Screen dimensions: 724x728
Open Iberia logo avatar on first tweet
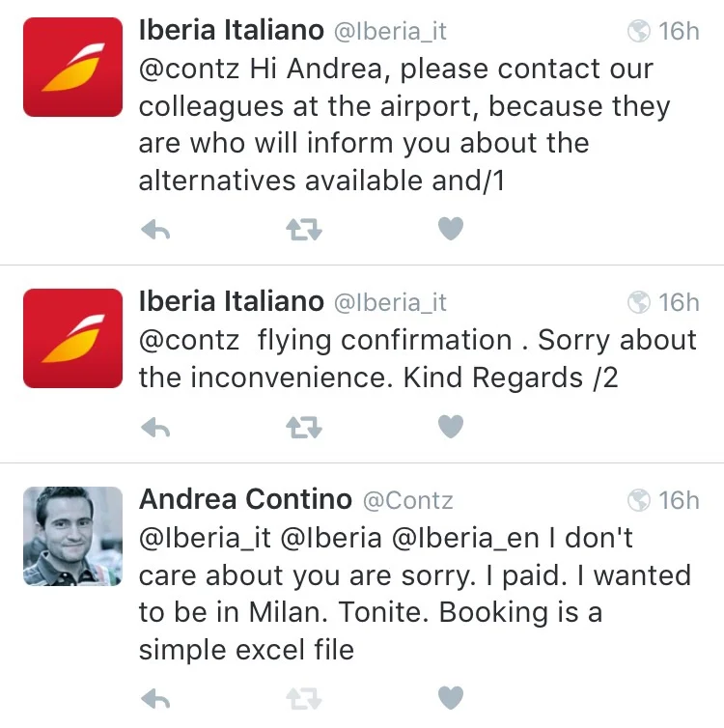(x=72, y=67)
